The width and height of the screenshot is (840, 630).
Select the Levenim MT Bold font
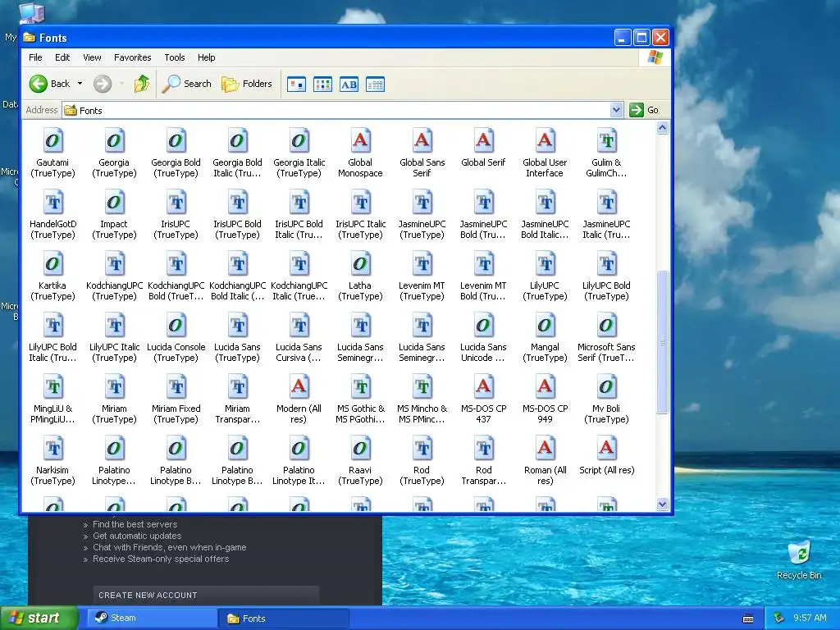point(483,276)
